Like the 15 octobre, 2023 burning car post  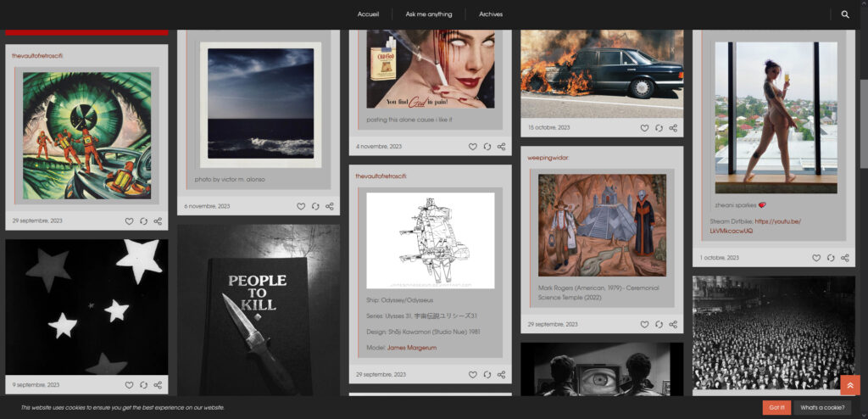[644, 128]
